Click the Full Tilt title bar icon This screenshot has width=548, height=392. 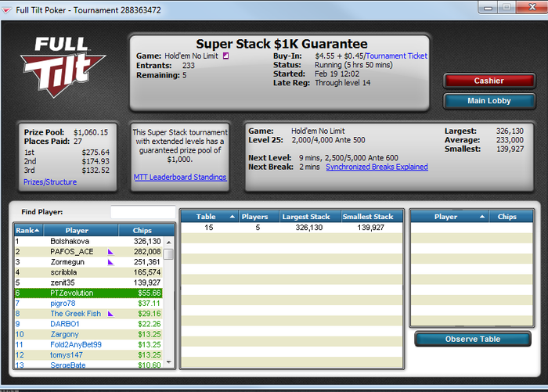(6, 10)
